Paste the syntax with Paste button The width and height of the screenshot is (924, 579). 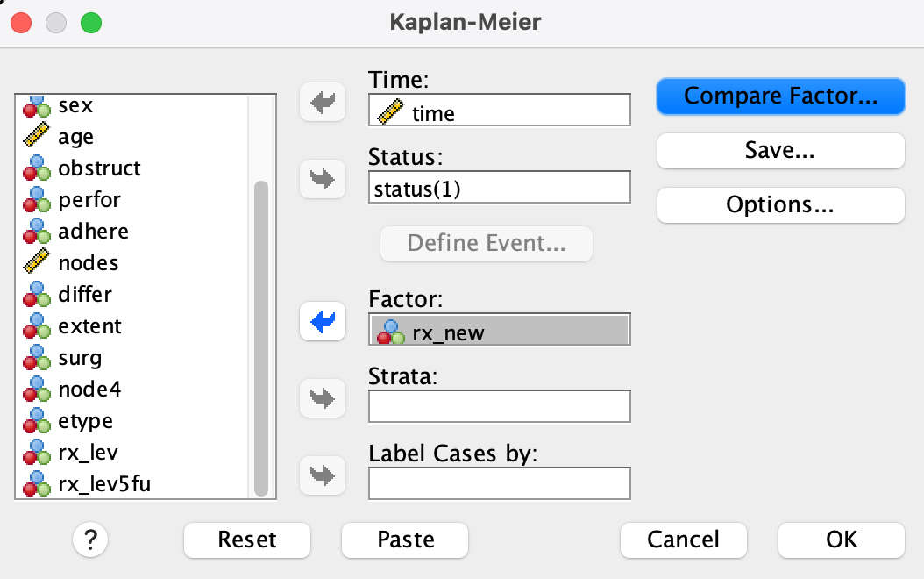tap(405, 539)
